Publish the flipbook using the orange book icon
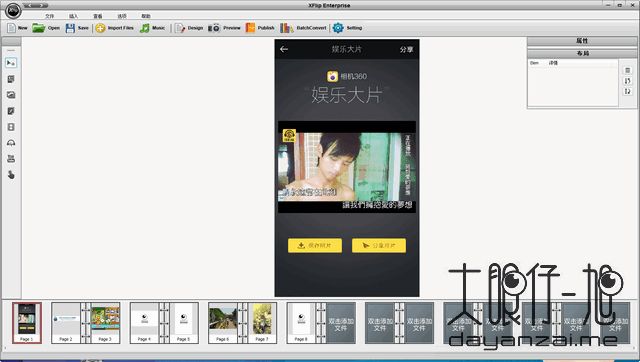The height and width of the screenshot is (362, 640). click(x=250, y=28)
